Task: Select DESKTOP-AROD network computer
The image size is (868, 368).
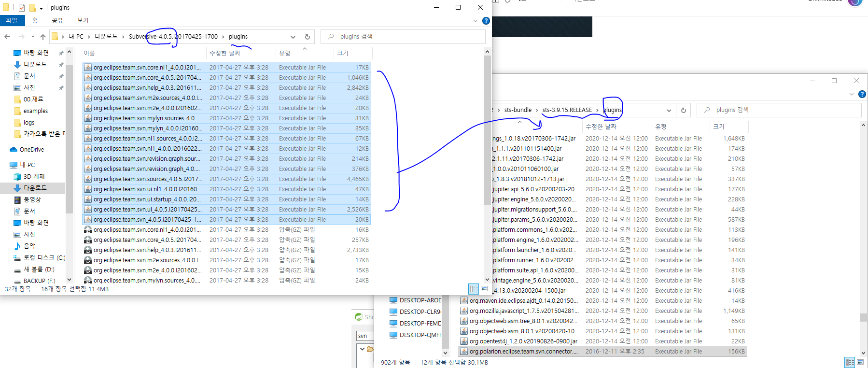Action: pos(415,300)
